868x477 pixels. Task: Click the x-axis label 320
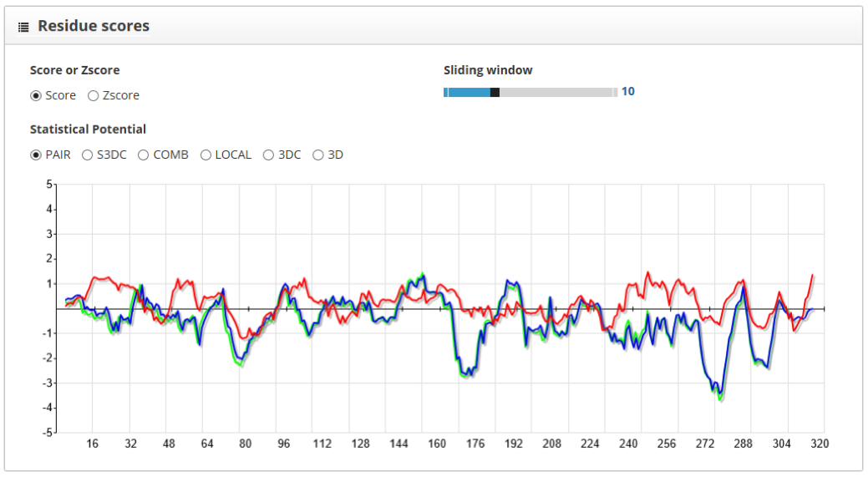(820, 444)
